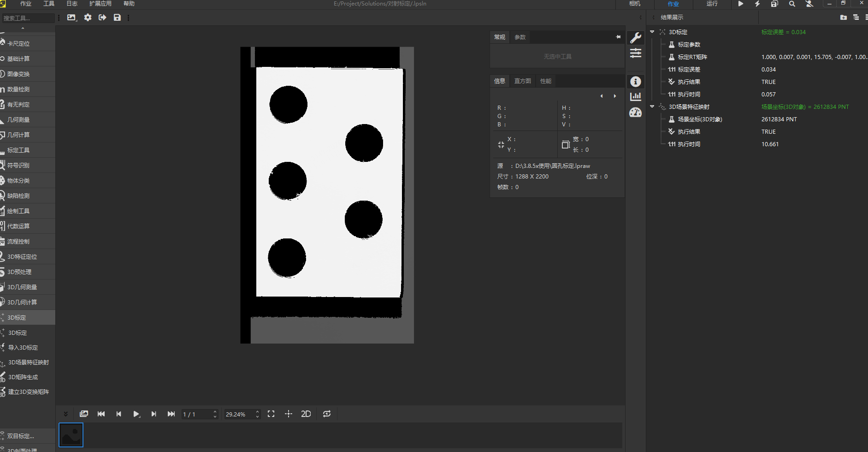Open search via magnifier icon in title bar
The width and height of the screenshot is (868, 452).
point(792,4)
